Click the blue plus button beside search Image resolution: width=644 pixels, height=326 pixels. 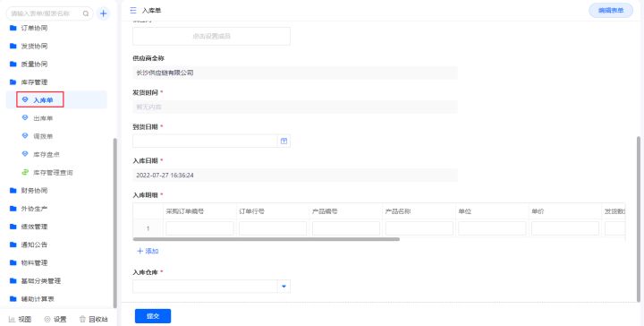[x=103, y=13]
